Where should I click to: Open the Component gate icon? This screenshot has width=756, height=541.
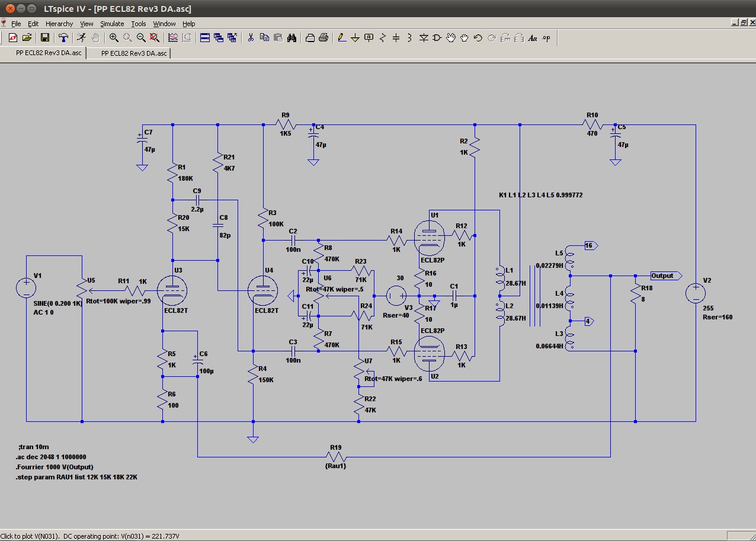(437, 38)
